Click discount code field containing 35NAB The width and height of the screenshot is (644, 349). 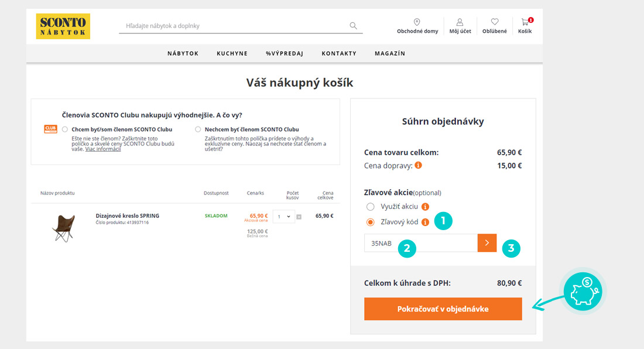[420, 243]
